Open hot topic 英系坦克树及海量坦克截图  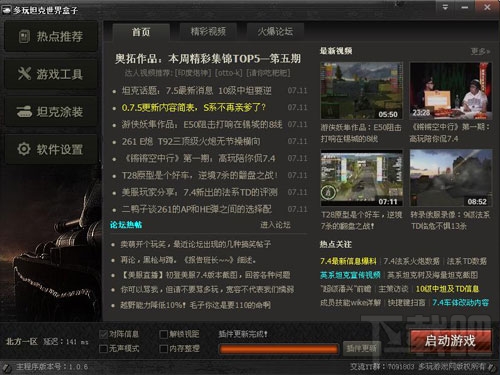point(433,275)
